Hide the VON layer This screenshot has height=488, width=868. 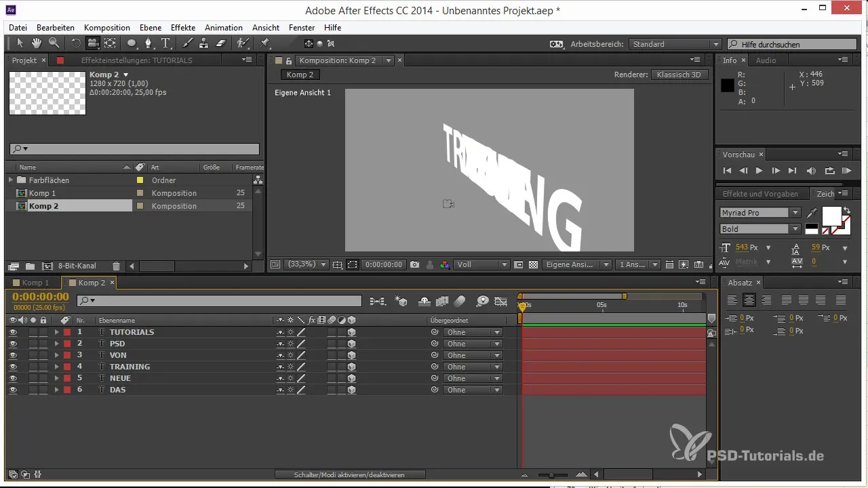point(13,355)
